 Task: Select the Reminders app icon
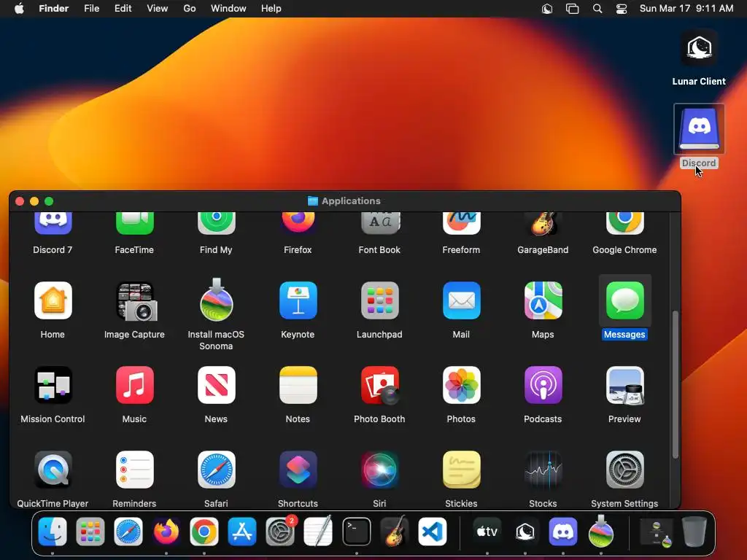coord(135,470)
